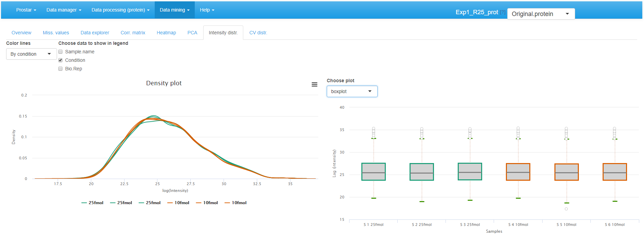Switch to the PCA tab
Screen dimensions: 644x249
click(192, 33)
